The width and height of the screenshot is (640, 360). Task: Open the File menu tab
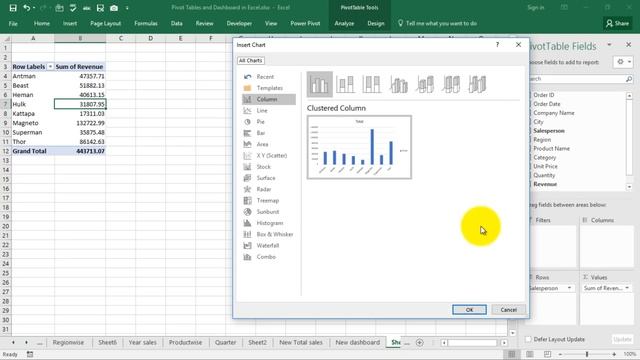[13, 24]
